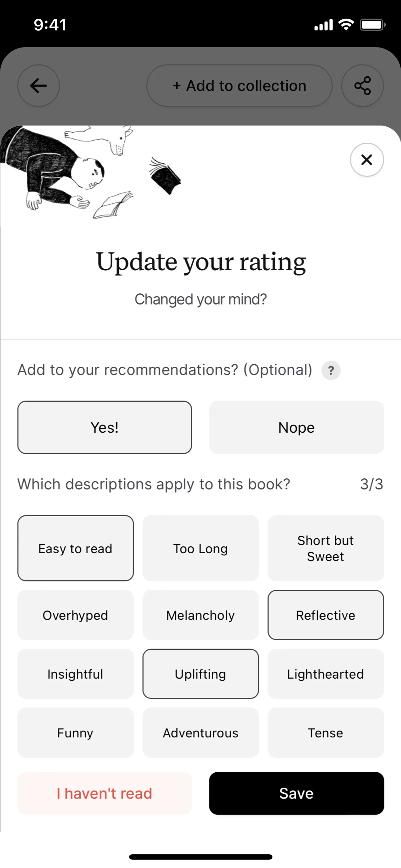This screenshot has height=868, width=401.
Task: Select Yes! for recommendations
Action: [104, 427]
